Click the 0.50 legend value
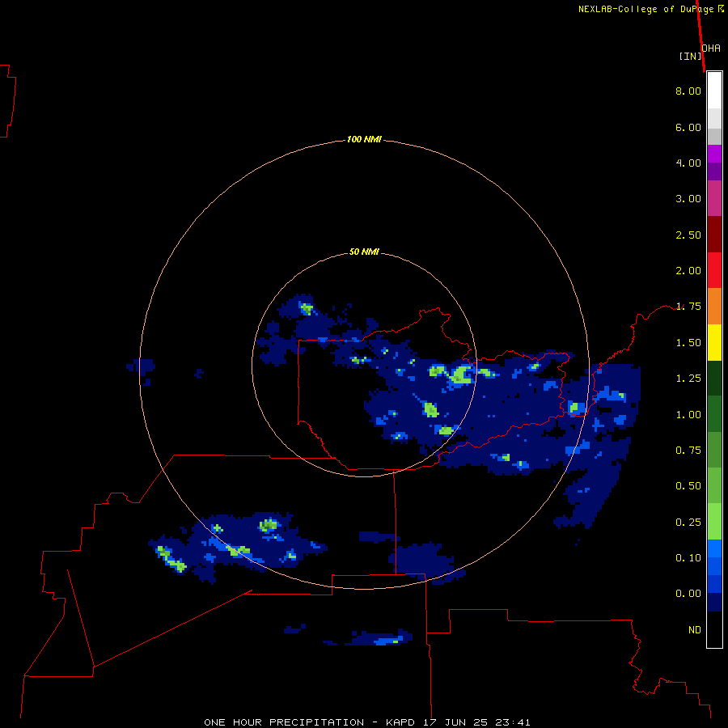The image size is (728, 728). [688, 485]
